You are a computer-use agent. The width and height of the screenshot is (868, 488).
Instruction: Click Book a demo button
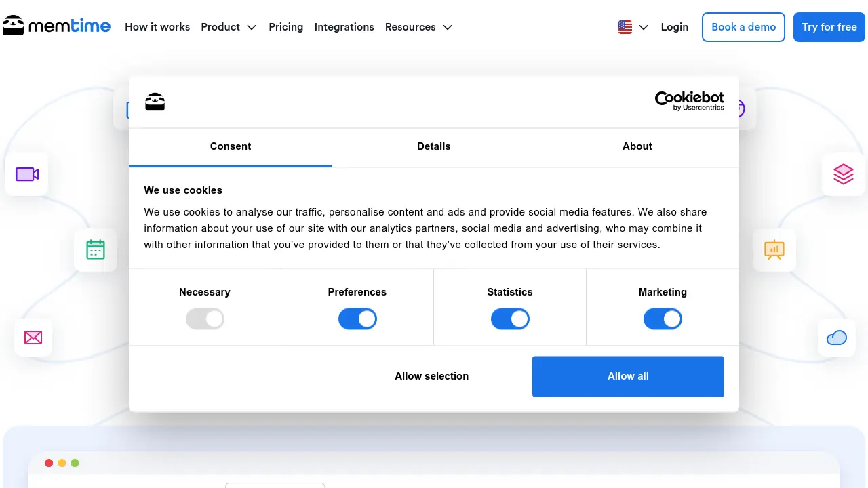(743, 27)
